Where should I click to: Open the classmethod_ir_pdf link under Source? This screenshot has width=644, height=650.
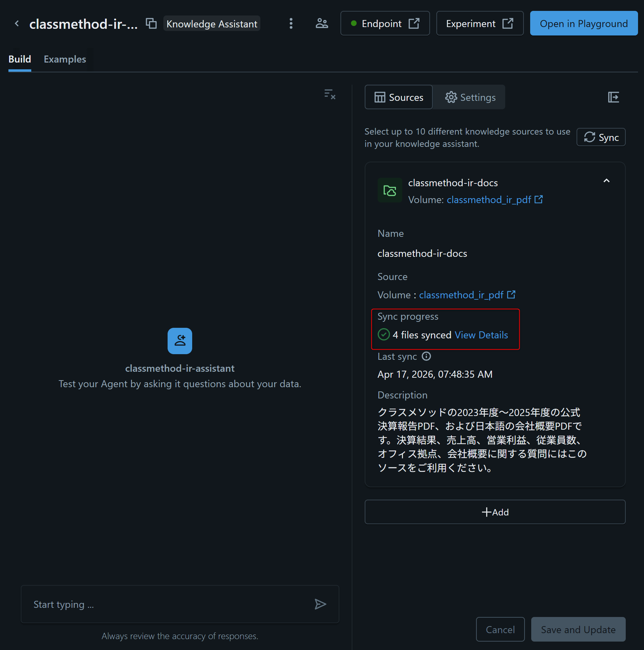coord(467,295)
